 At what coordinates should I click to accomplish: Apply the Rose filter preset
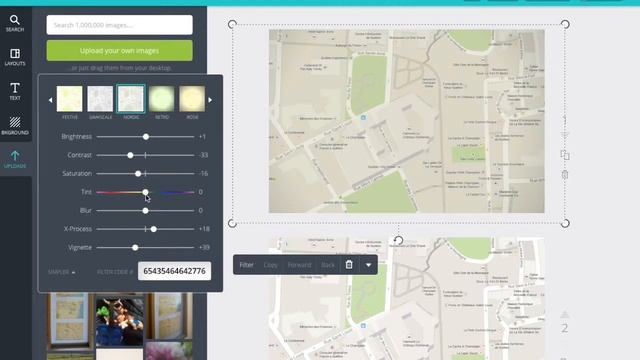tap(192, 99)
